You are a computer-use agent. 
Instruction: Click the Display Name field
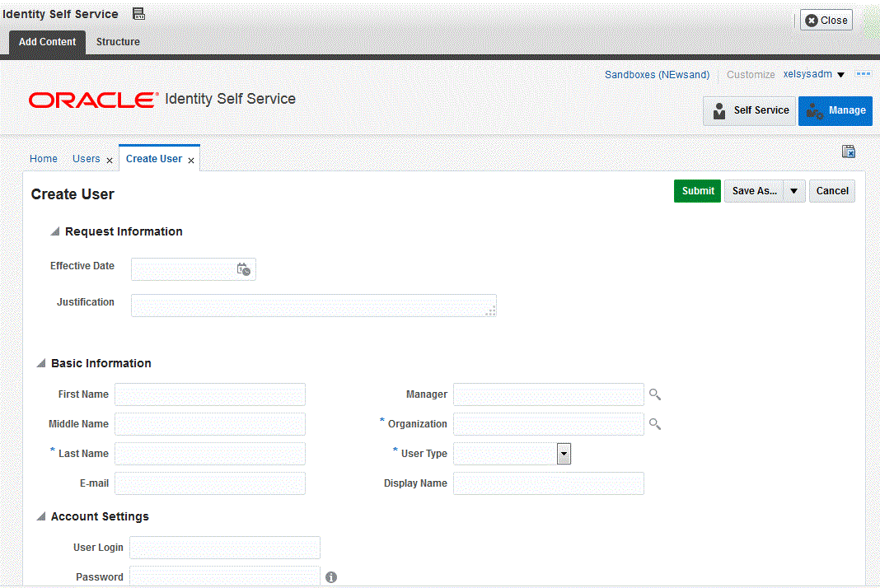coord(548,483)
